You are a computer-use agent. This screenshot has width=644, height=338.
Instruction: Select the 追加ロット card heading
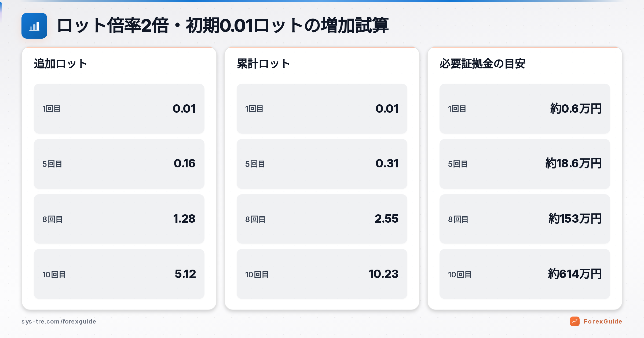tap(60, 64)
